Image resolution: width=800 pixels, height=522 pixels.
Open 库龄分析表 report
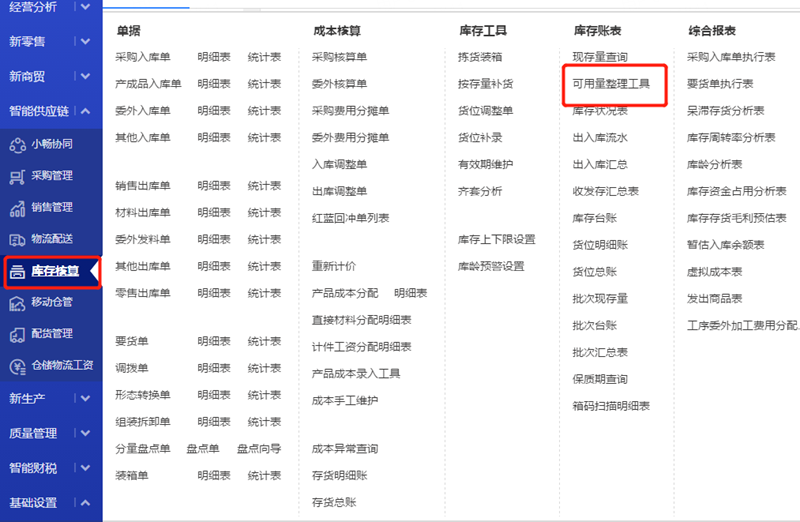point(714,164)
